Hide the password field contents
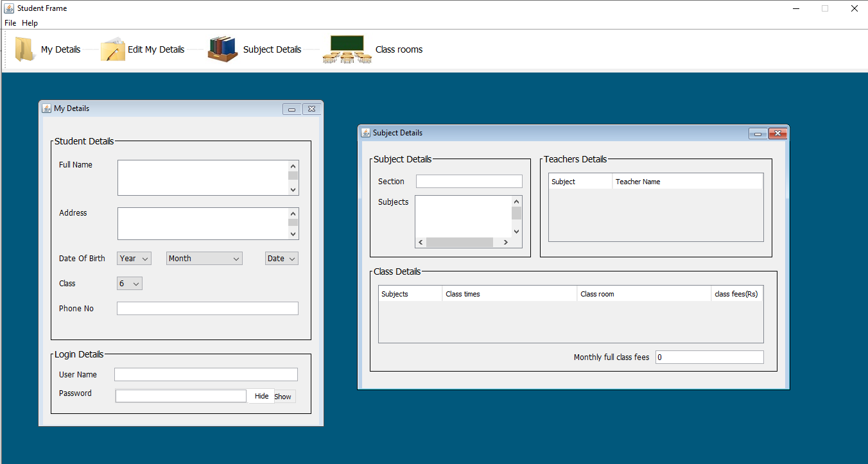 tap(261, 396)
